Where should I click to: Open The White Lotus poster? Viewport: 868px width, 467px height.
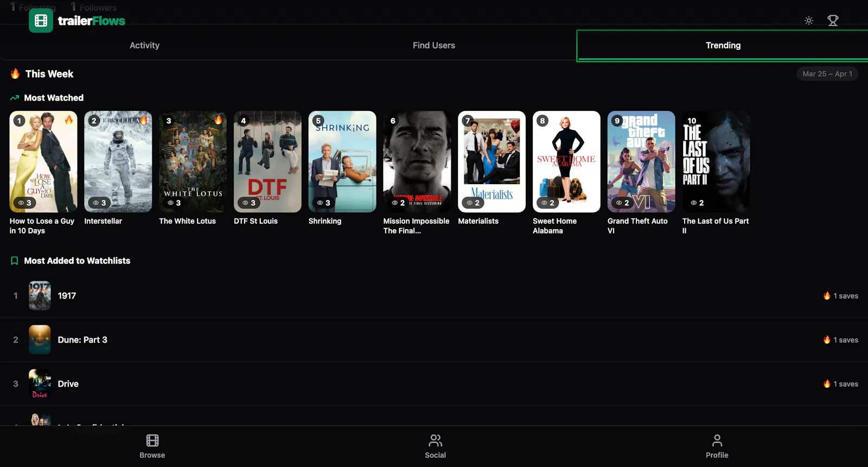pyautogui.click(x=193, y=162)
